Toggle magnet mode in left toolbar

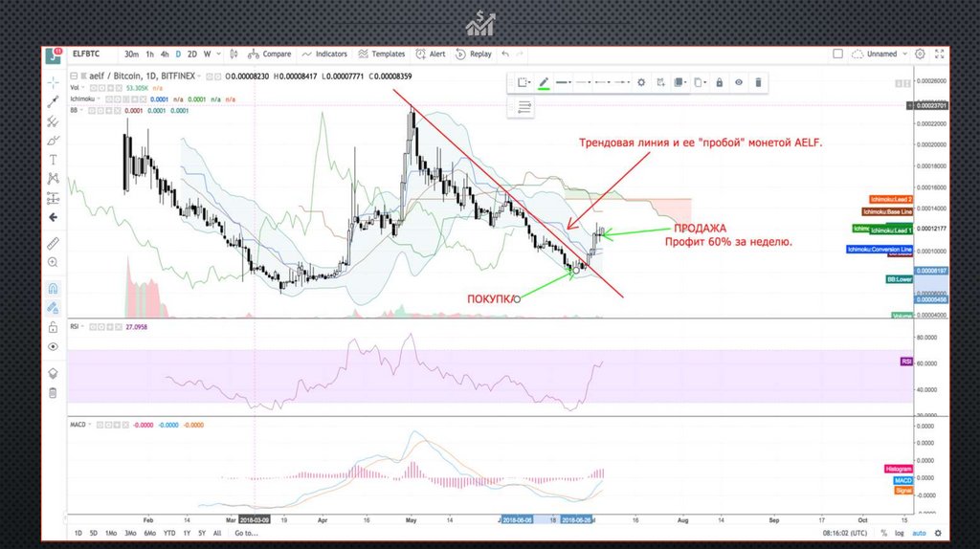pos(54,288)
